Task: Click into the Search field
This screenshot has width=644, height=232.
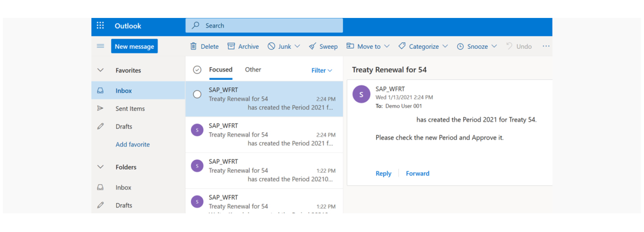Action: pos(264,25)
